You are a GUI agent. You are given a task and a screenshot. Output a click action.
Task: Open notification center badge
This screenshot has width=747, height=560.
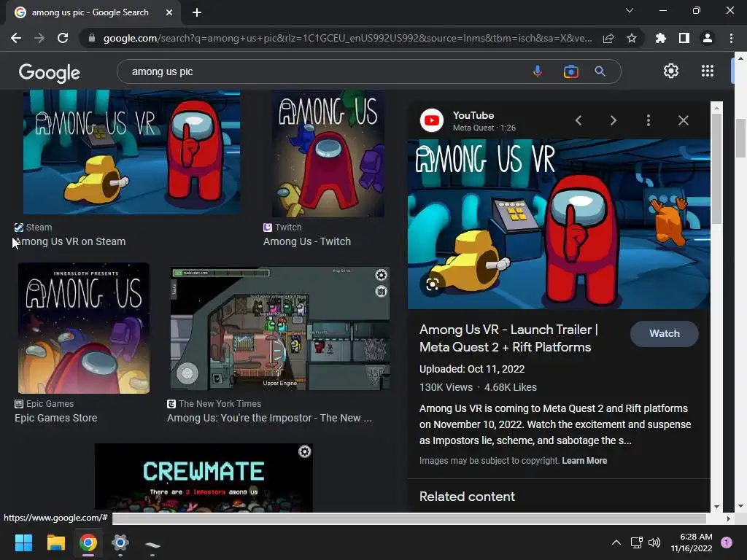727,542
